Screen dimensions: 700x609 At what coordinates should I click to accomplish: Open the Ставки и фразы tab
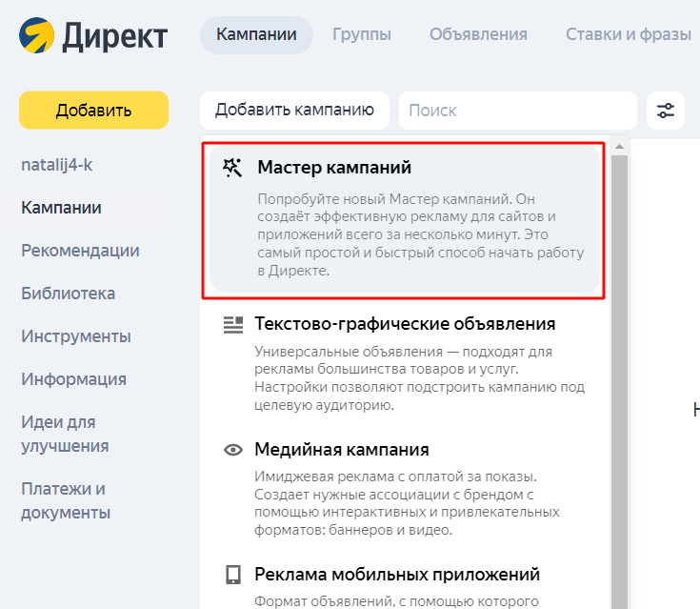click(x=628, y=35)
